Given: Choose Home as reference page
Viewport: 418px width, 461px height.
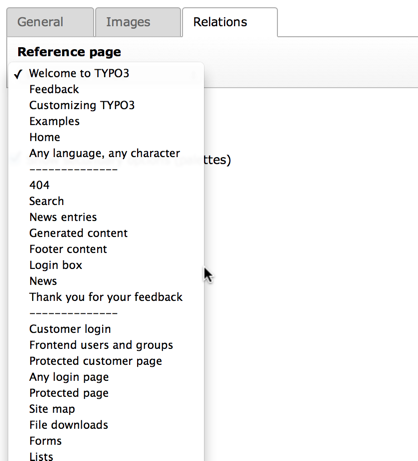Looking at the screenshot, I should pos(106,137).
